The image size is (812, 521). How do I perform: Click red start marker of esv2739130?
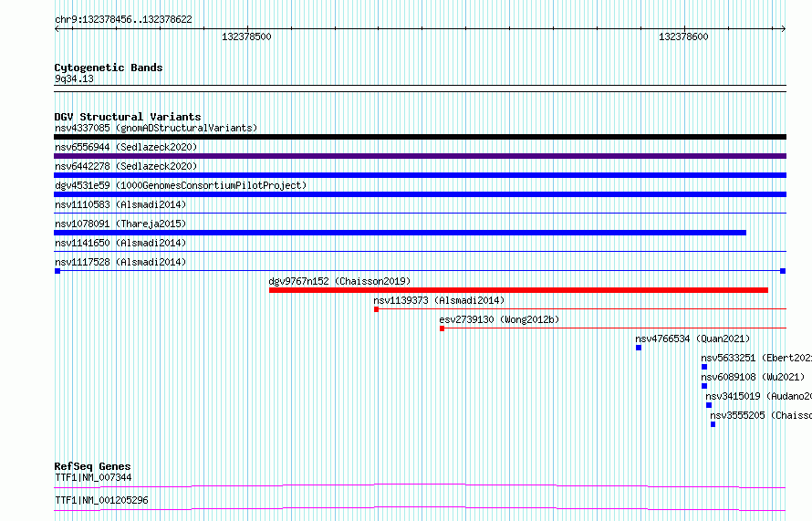pyautogui.click(x=442, y=328)
